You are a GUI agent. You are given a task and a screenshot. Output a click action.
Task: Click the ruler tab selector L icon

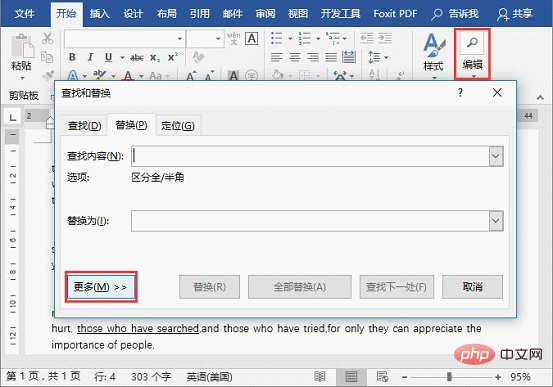13,117
